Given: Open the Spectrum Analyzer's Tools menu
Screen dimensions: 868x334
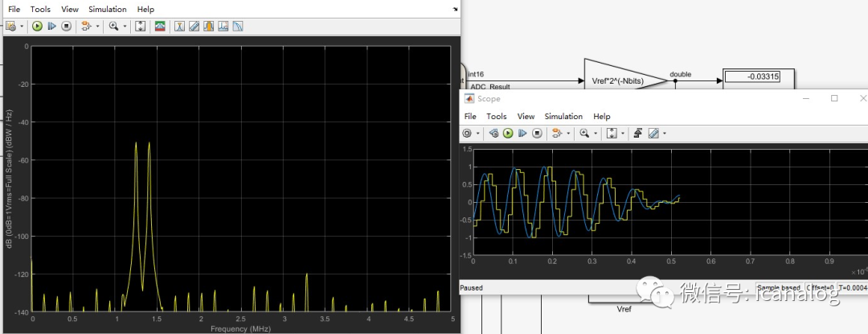Looking at the screenshot, I should pos(40,9).
